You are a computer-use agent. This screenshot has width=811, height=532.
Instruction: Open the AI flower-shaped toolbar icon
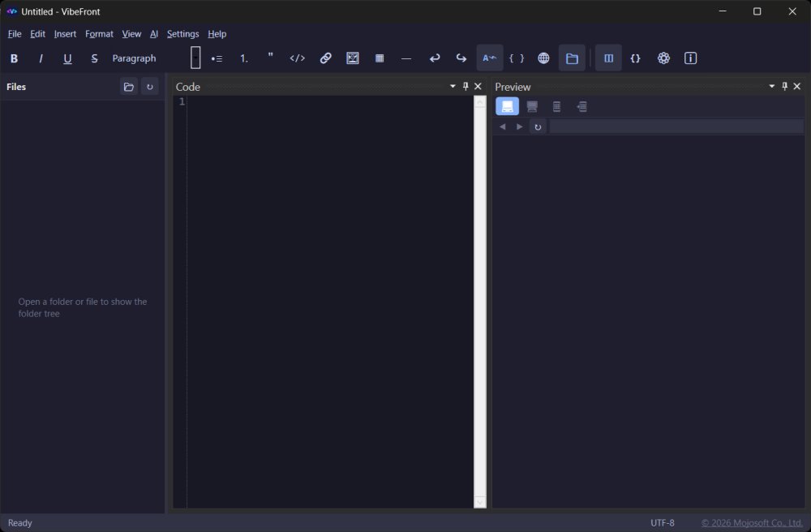[x=663, y=58]
